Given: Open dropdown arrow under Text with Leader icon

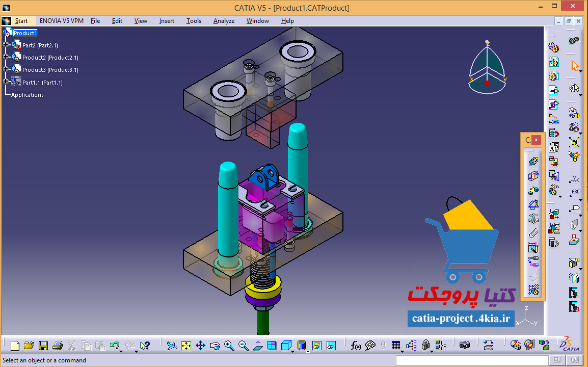Looking at the screenshot, I should click(581, 199).
